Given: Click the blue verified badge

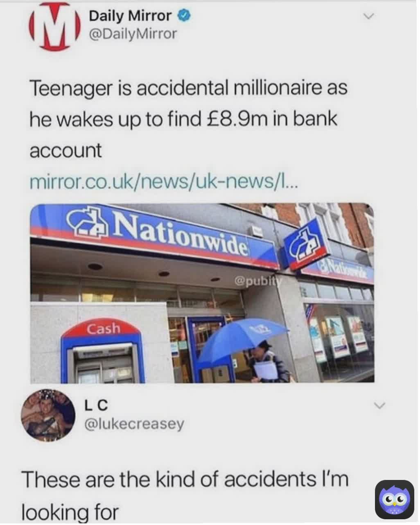Looking at the screenshot, I should (184, 16).
